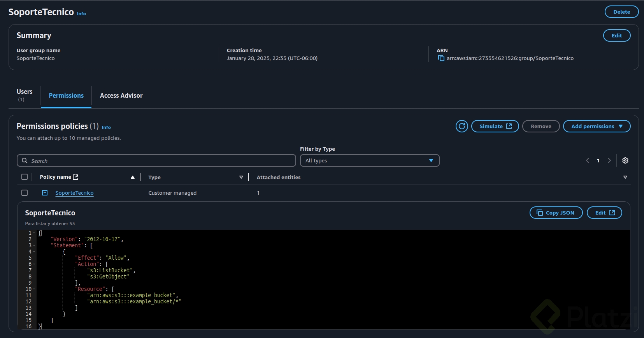This screenshot has width=644, height=338.
Task: Open the Access Advisor tab
Action: tap(121, 95)
